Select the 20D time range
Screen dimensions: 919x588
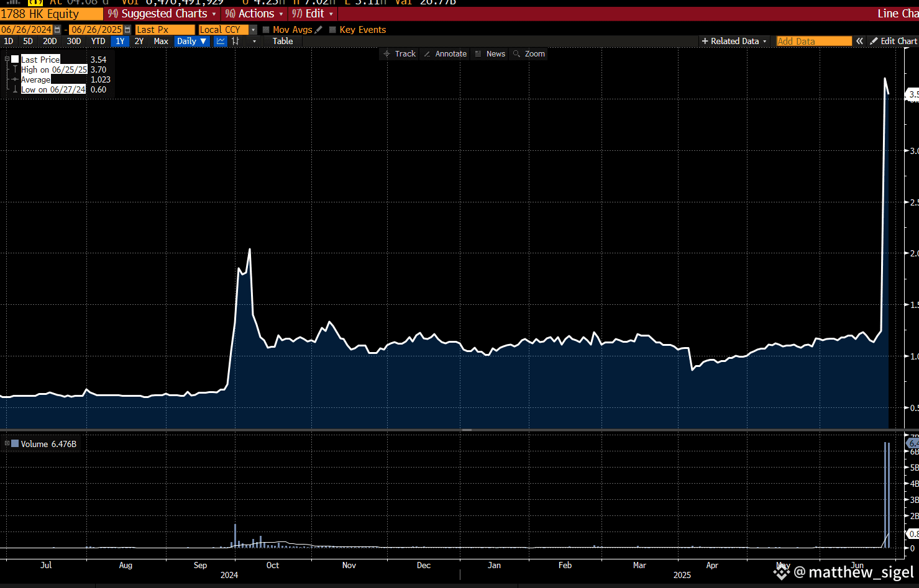pyautogui.click(x=50, y=41)
